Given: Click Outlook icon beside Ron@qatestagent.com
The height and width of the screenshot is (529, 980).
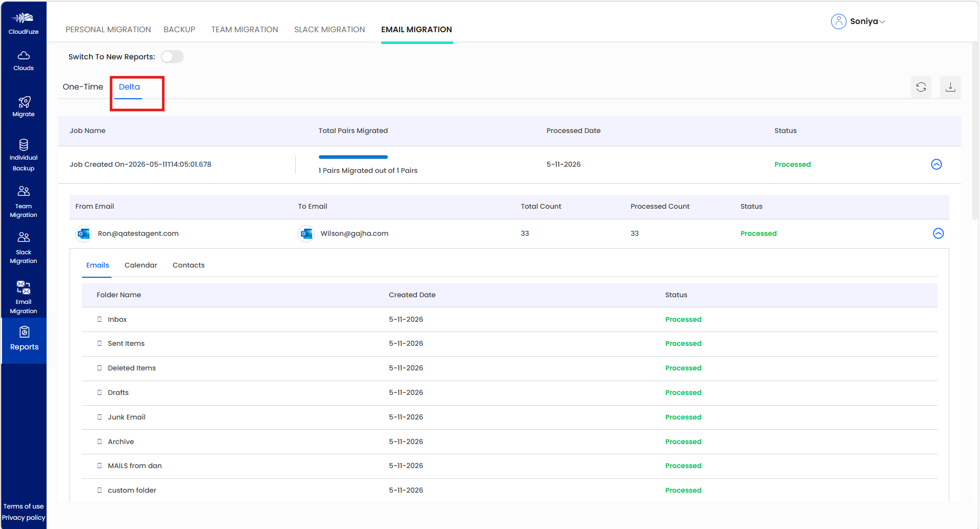Looking at the screenshot, I should [83, 234].
